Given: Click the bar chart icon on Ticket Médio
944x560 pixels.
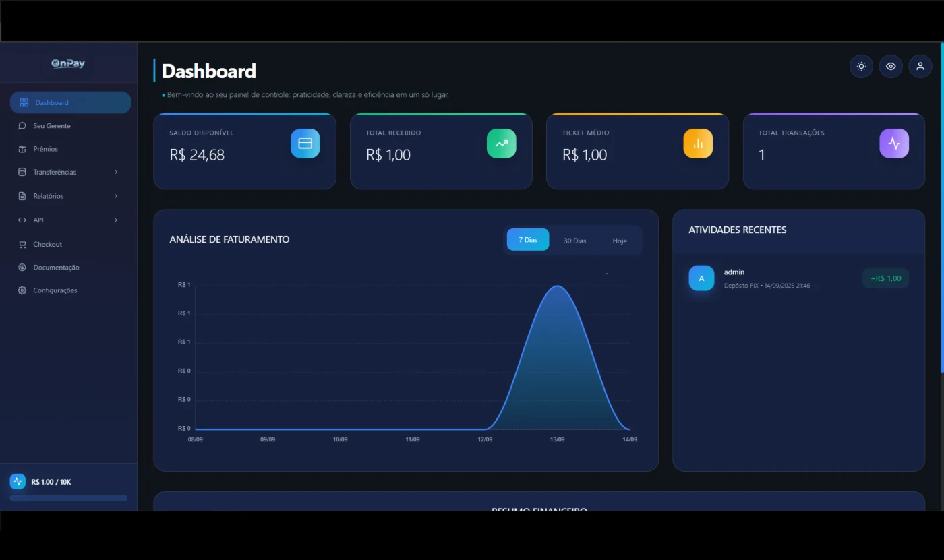Looking at the screenshot, I should [697, 144].
